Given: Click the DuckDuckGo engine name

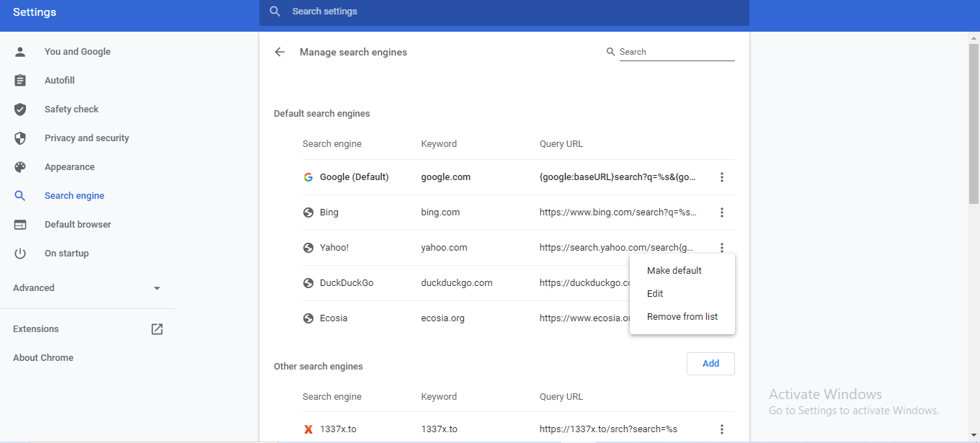Looking at the screenshot, I should click(x=347, y=283).
